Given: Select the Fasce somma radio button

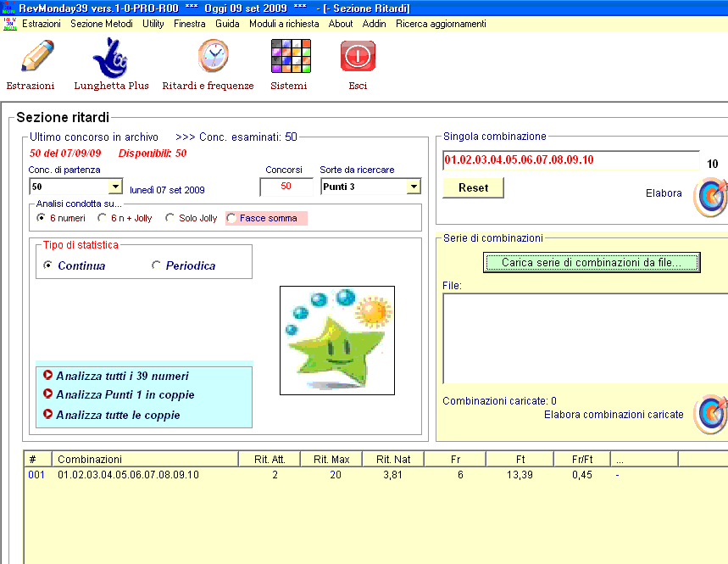Looking at the screenshot, I should (x=231, y=217).
